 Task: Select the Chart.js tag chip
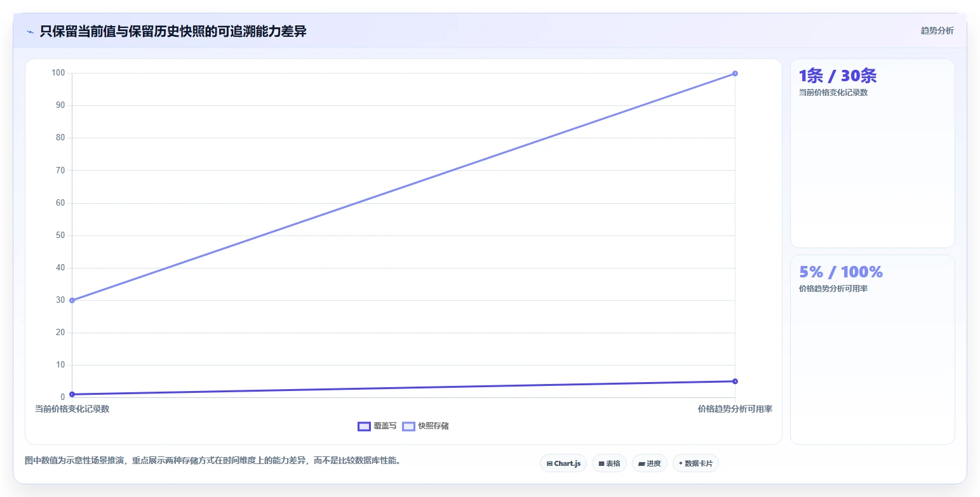[563, 463]
